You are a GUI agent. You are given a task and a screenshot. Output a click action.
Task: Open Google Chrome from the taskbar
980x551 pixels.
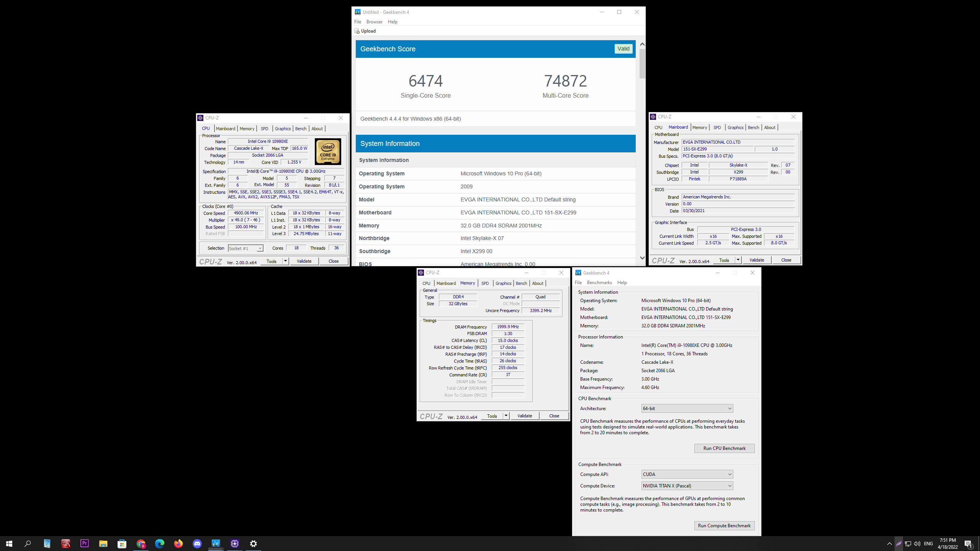pyautogui.click(x=141, y=543)
